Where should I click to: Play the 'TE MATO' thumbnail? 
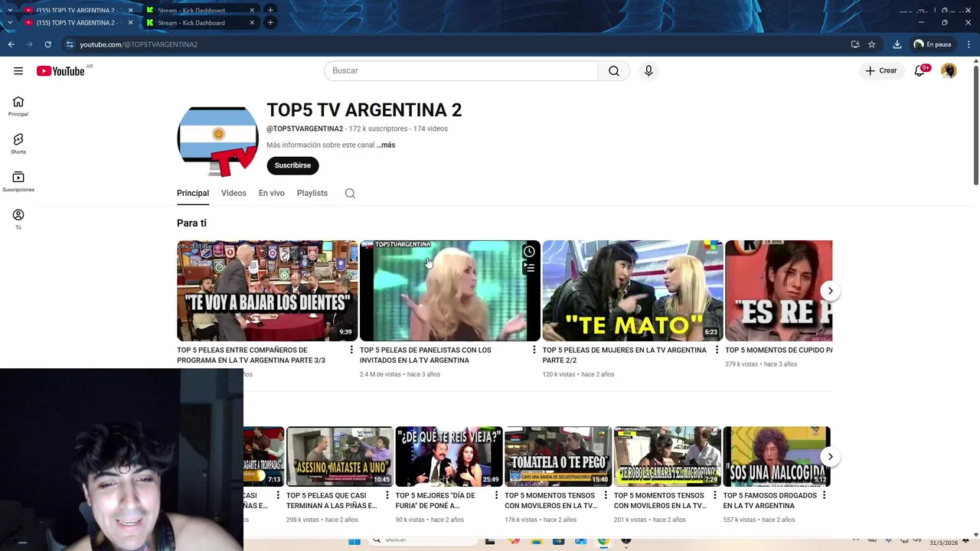click(x=632, y=291)
